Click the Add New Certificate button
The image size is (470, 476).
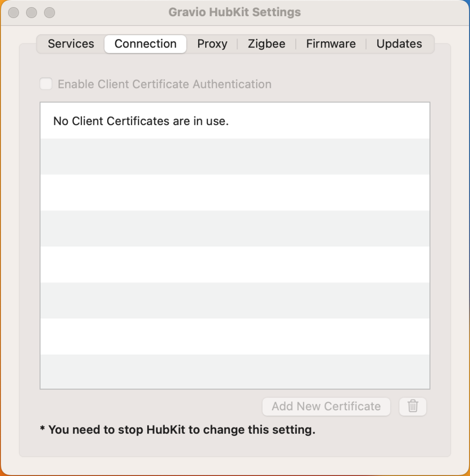point(326,407)
